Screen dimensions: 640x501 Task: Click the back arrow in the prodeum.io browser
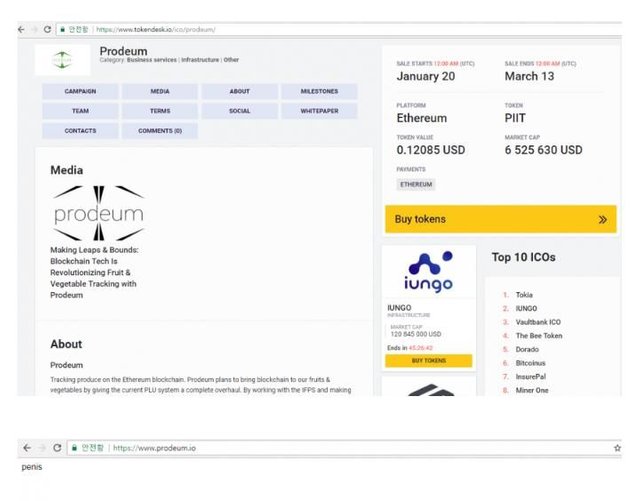coord(27,448)
